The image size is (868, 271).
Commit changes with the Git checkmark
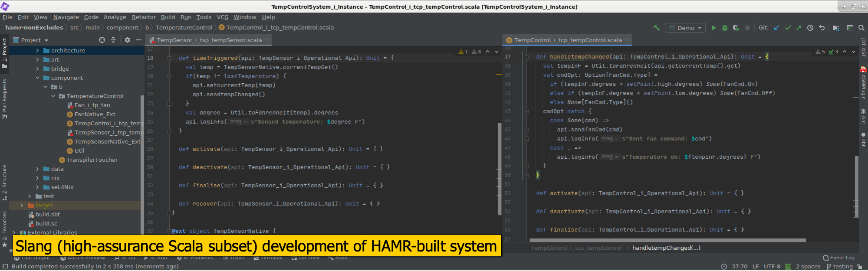[788, 28]
